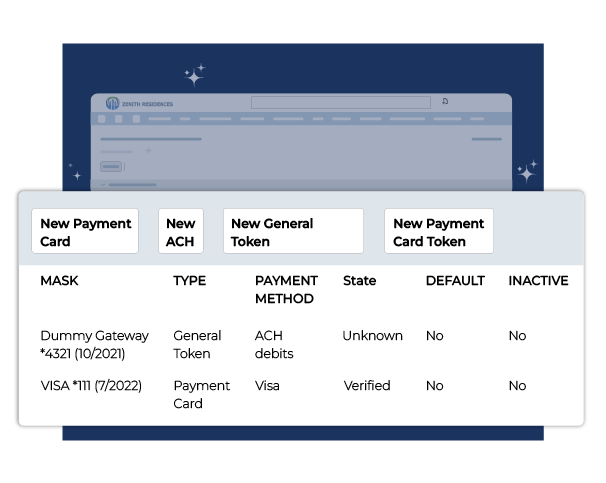Image resolution: width=606 pixels, height=483 pixels.
Task: Click the Unknown state value
Action: tap(372, 336)
